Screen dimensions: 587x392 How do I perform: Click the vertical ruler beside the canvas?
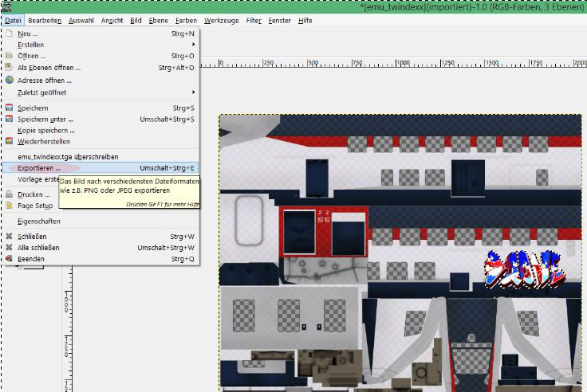tap(68, 329)
